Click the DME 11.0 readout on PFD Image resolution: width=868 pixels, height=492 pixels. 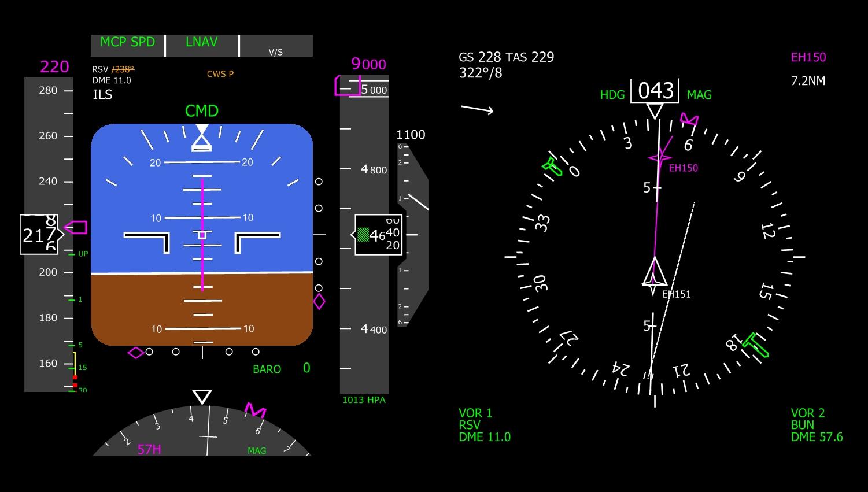[x=112, y=80]
